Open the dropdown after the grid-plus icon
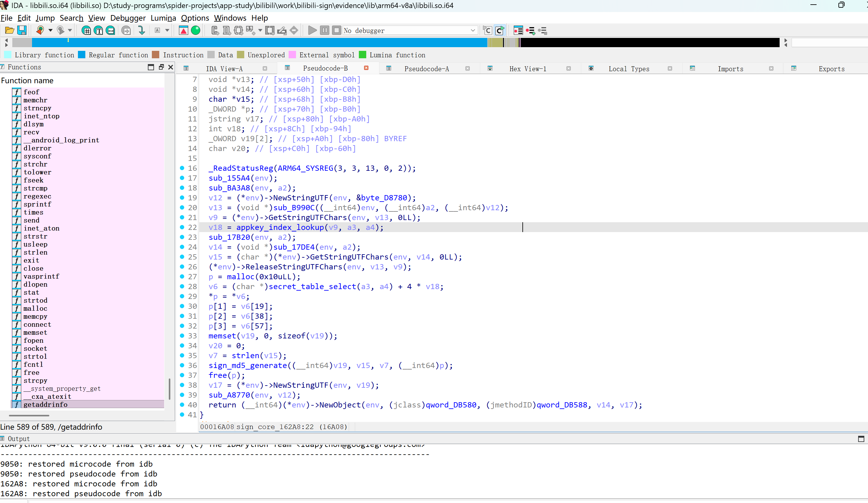Screen dimensions: 868x503 click(260, 30)
